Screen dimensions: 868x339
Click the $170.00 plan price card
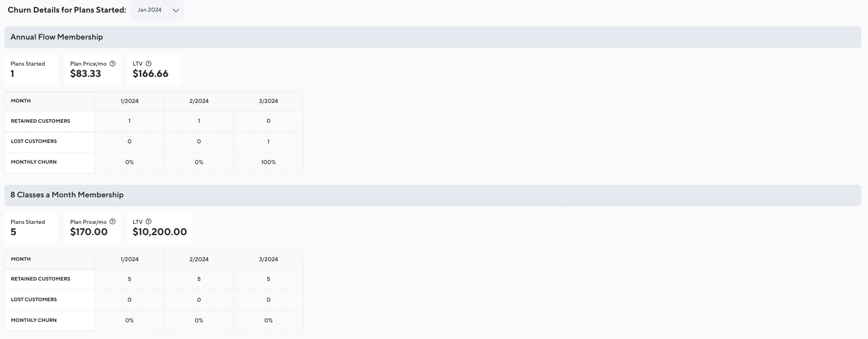(x=92, y=228)
